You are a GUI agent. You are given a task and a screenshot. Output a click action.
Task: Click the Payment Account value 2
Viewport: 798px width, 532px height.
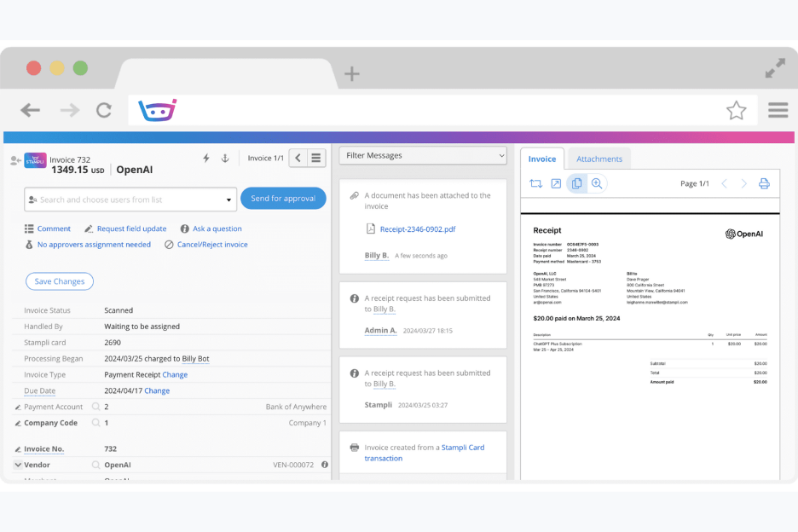point(107,407)
